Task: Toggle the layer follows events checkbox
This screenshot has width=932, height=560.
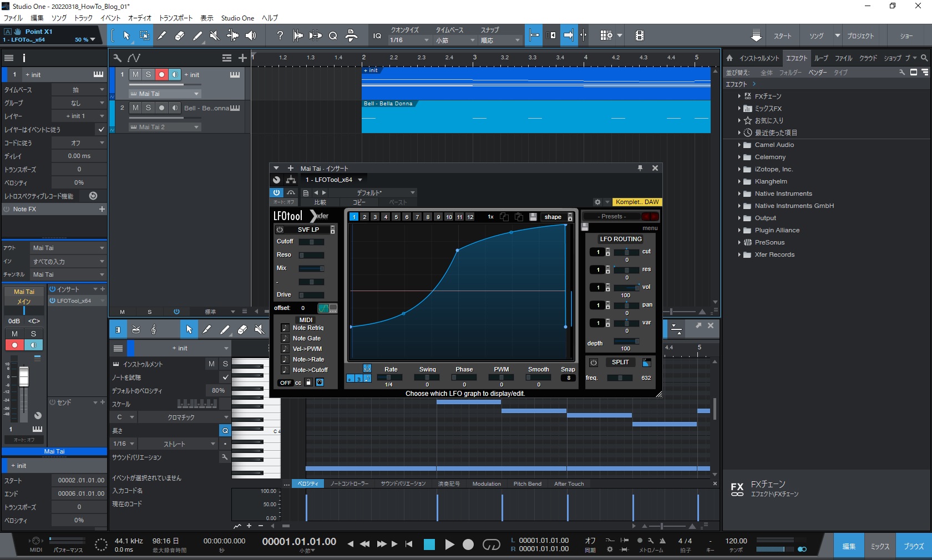Action: 101,129
